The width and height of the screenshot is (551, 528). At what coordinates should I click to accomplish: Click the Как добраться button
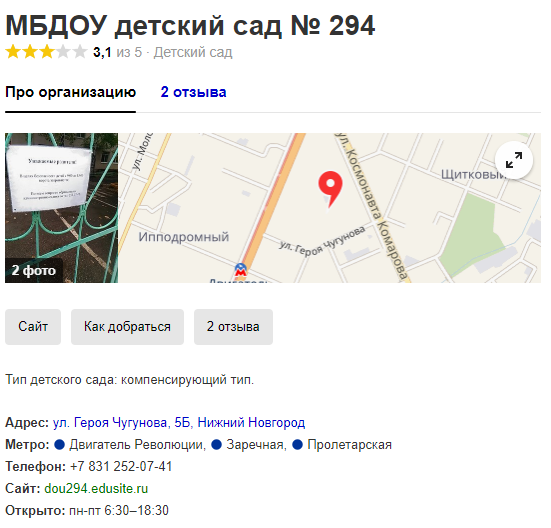click(127, 327)
